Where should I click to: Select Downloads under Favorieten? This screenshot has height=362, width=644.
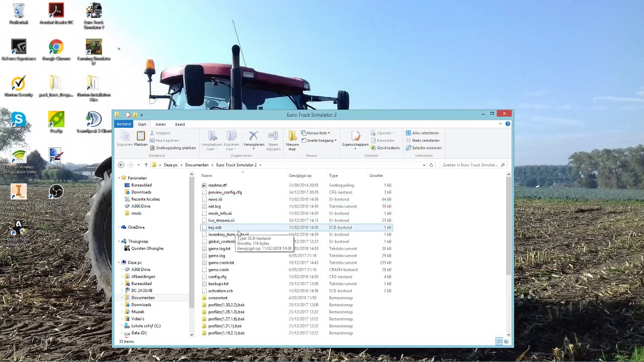click(141, 192)
